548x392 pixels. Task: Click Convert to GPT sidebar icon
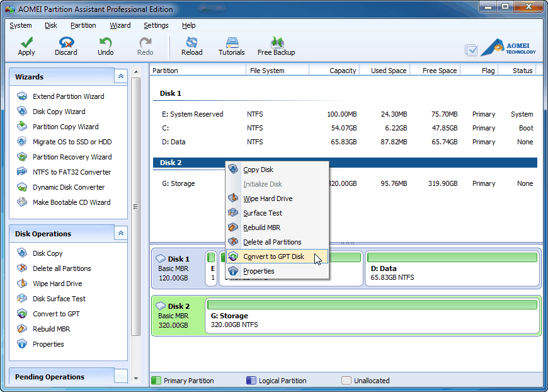pyautogui.click(x=22, y=314)
